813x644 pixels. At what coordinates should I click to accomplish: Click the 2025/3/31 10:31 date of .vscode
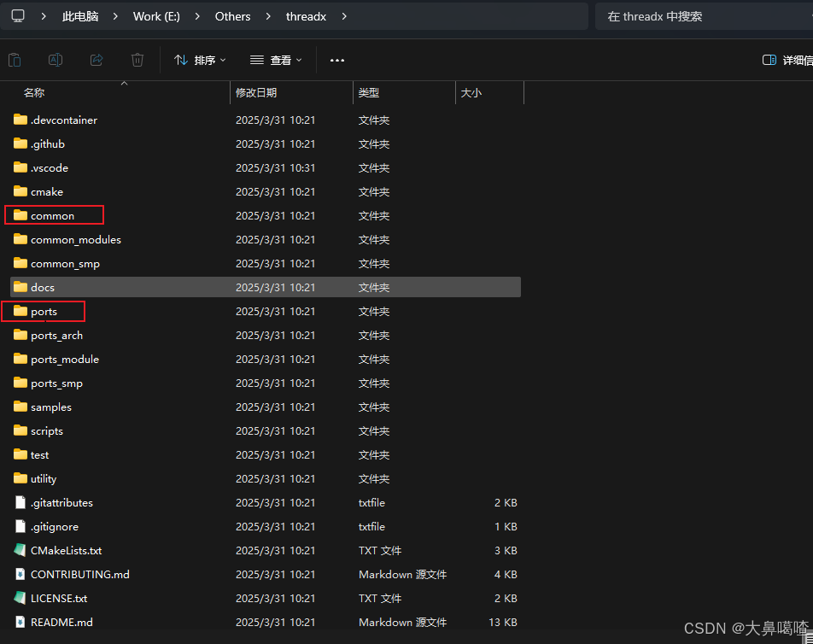(275, 168)
